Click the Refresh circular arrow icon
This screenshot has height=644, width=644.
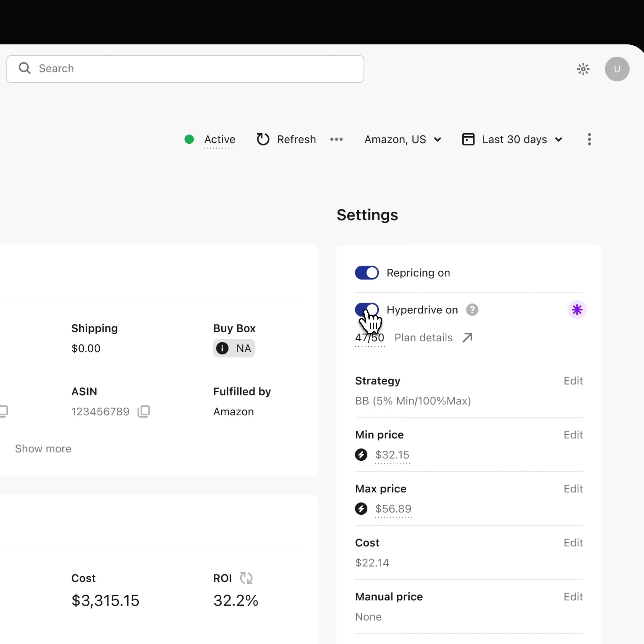pyautogui.click(x=263, y=139)
